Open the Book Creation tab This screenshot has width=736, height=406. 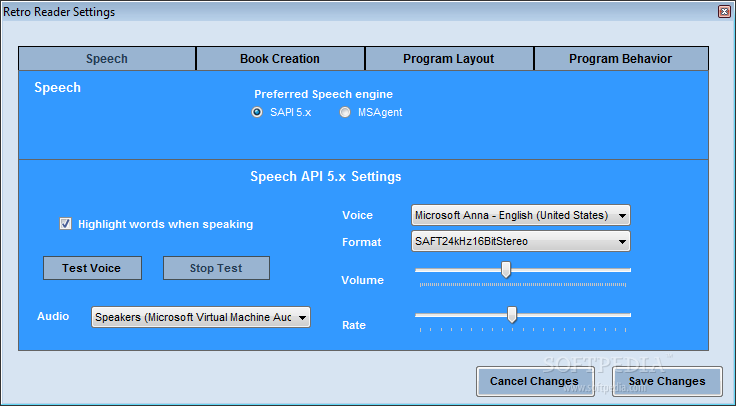click(x=280, y=59)
